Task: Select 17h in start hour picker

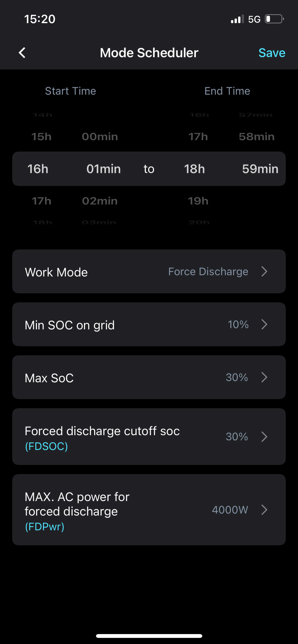Action: coord(42,201)
